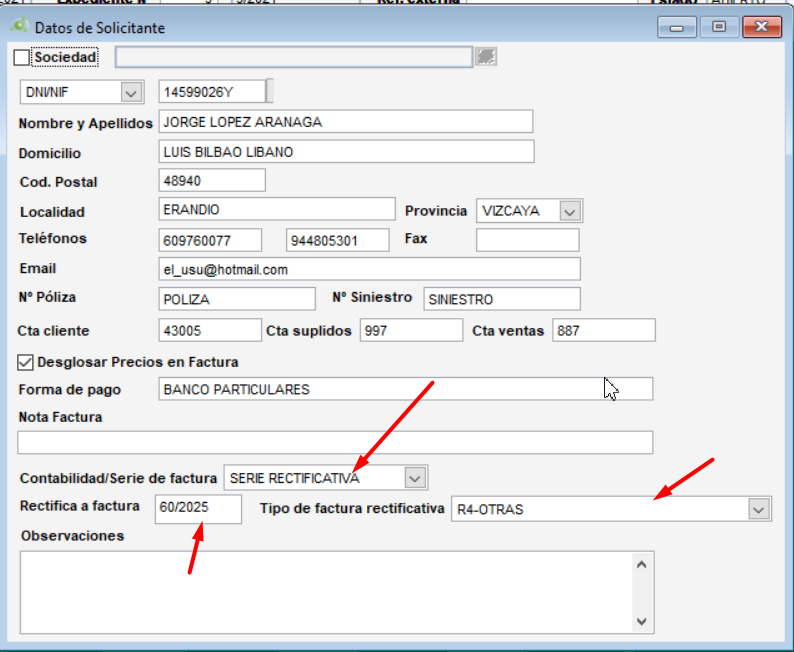Click the Nombre y Apellidos field

pos(345,122)
